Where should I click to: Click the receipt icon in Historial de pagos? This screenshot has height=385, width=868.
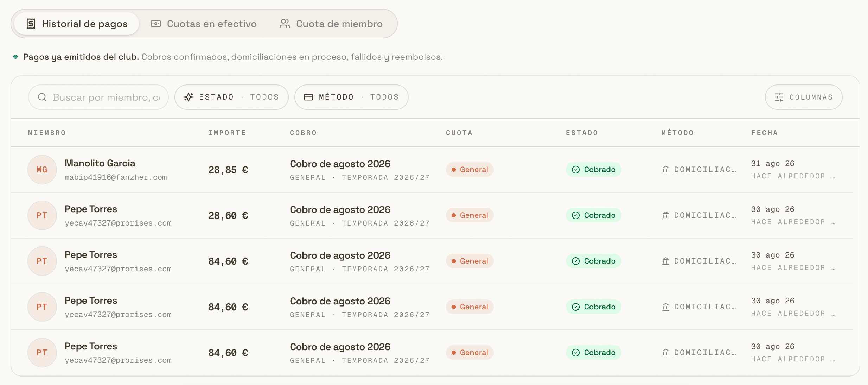[31, 24]
